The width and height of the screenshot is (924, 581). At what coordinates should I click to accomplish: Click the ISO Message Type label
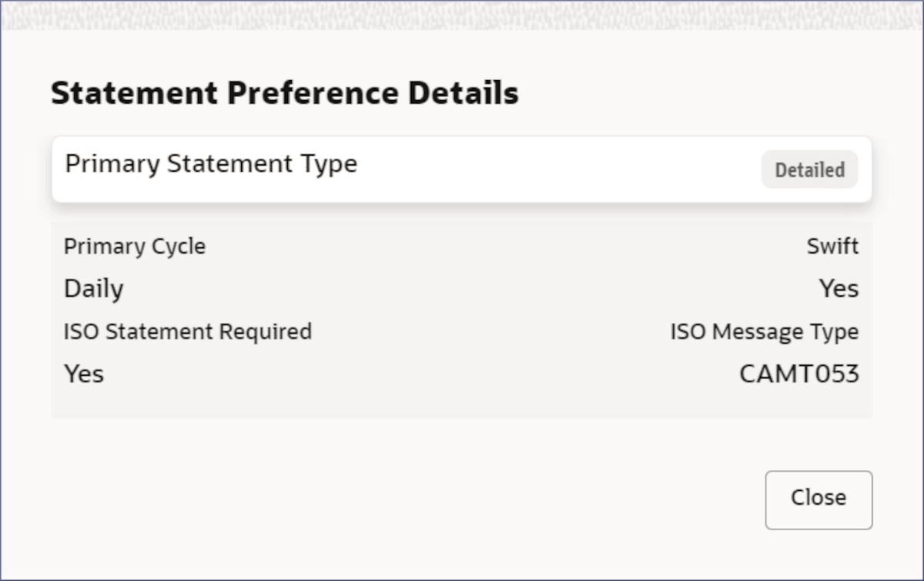(764, 331)
